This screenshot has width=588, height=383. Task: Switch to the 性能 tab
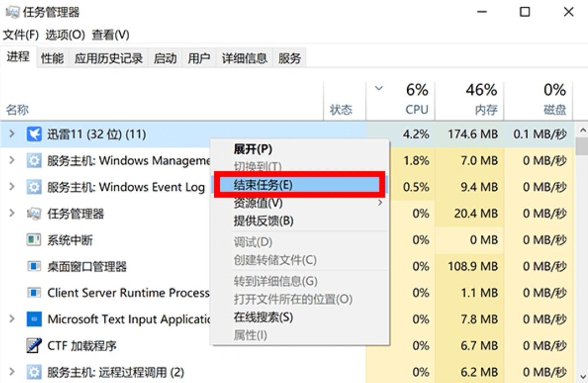click(52, 58)
